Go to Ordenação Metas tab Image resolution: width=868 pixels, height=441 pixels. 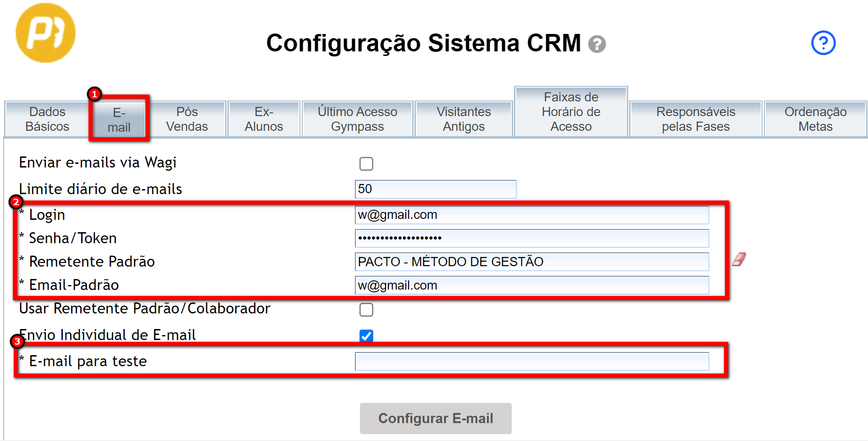[815, 119]
